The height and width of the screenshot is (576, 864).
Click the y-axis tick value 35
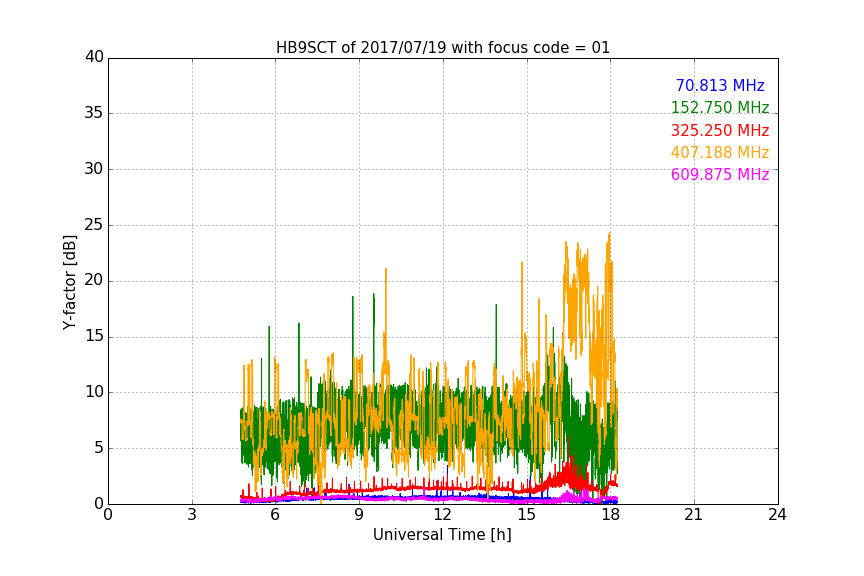[x=94, y=113]
